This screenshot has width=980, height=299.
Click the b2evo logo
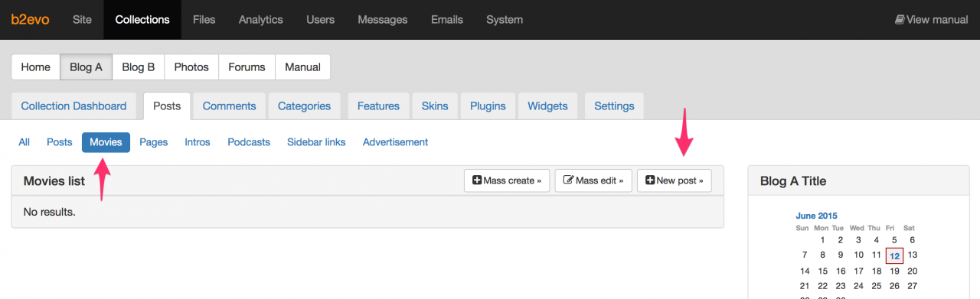30,20
